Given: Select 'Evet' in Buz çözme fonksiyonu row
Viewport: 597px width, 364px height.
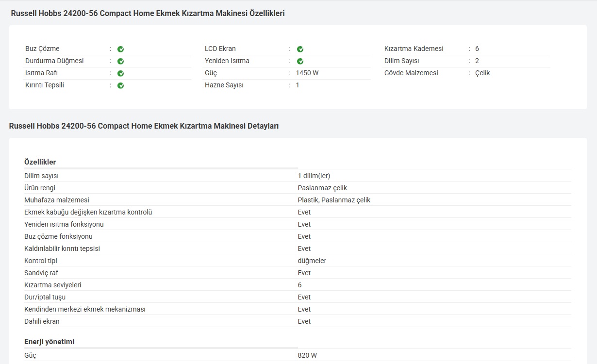Looking at the screenshot, I should point(304,236).
